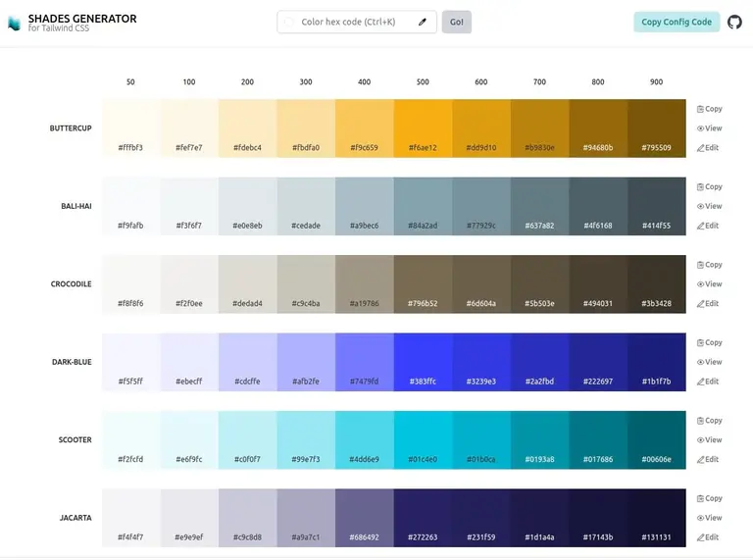View the Buttercup palette
753x560 pixels.
point(709,128)
